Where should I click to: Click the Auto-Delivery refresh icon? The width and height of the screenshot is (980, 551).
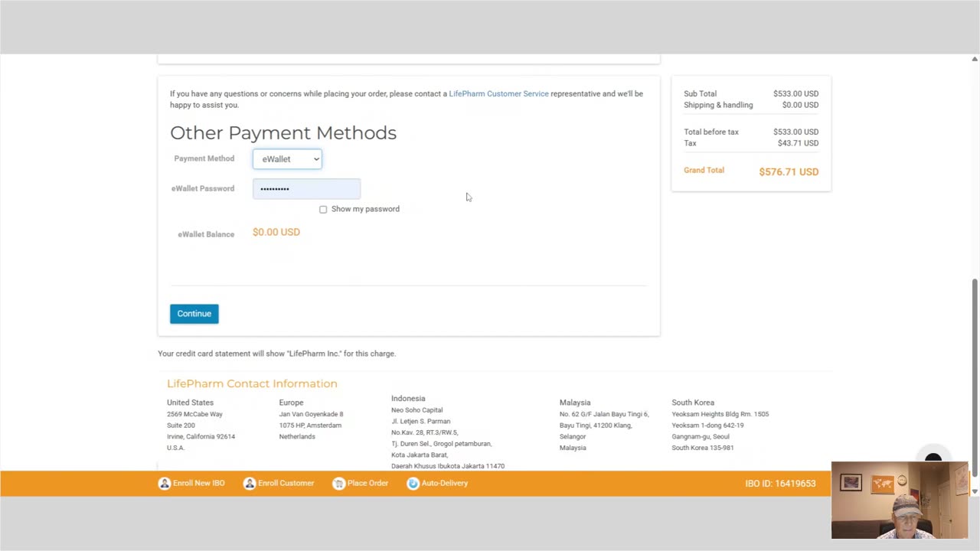tap(413, 484)
